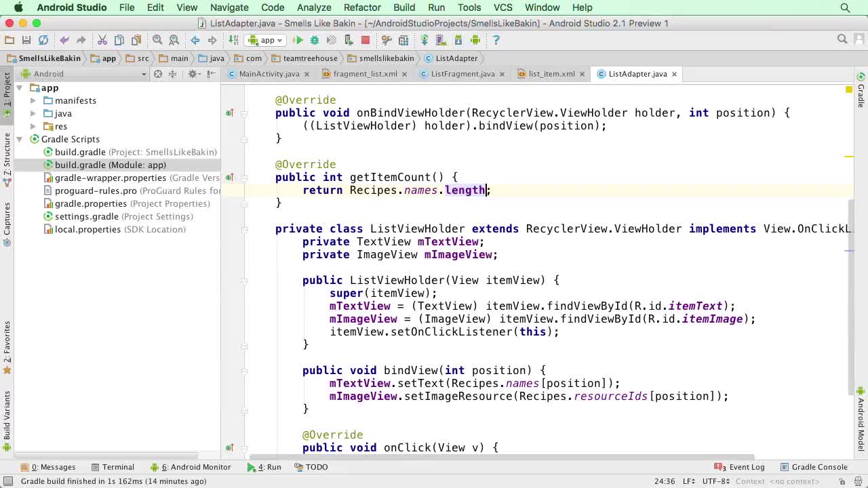Image resolution: width=868 pixels, height=488 pixels.
Task: Open the Build menu
Action: [404, 7]
